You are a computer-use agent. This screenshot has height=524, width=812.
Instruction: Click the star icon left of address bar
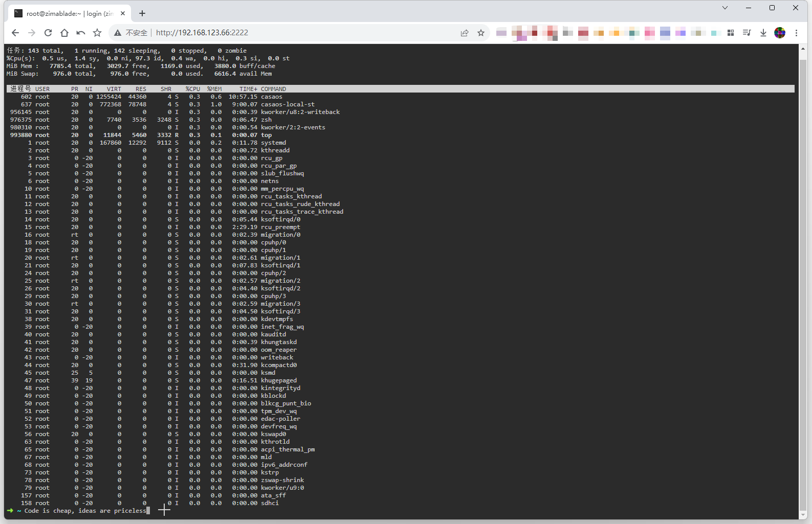(97, 33)
